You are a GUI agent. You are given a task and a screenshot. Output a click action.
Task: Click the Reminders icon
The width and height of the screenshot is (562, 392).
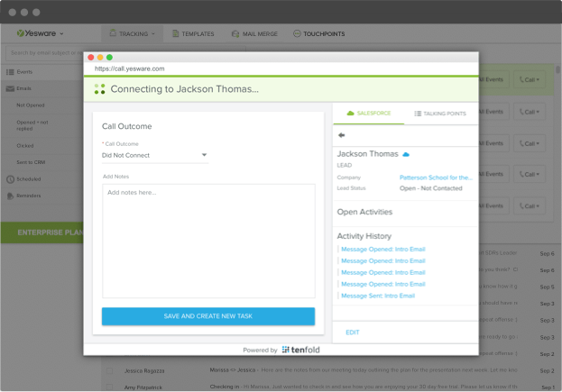10,196
